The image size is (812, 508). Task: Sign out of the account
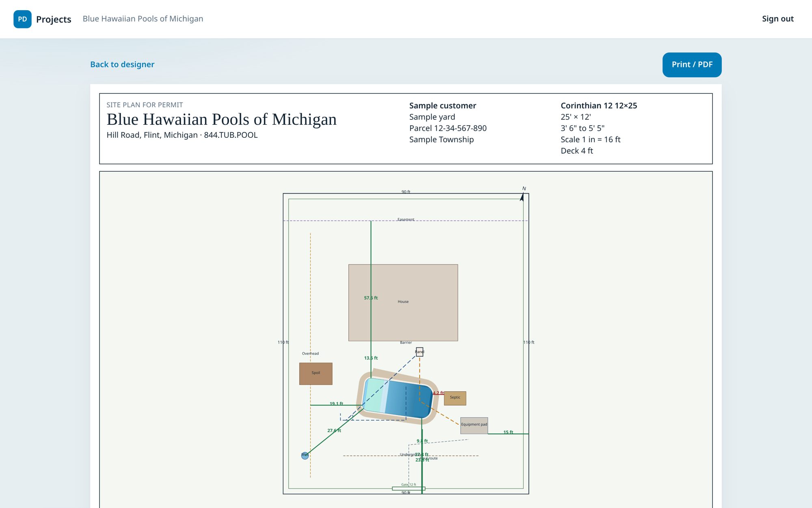tap(777, 19)
